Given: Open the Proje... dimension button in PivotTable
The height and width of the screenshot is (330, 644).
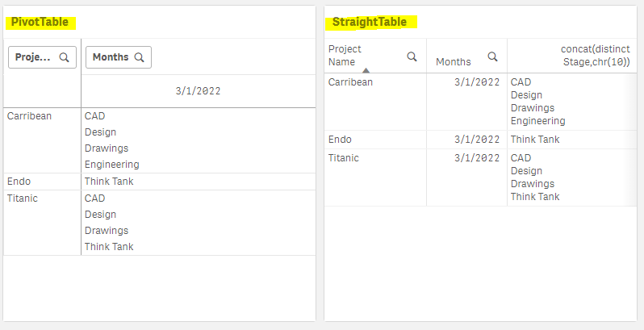Looking at the screenshot, I should click(34, 57).
